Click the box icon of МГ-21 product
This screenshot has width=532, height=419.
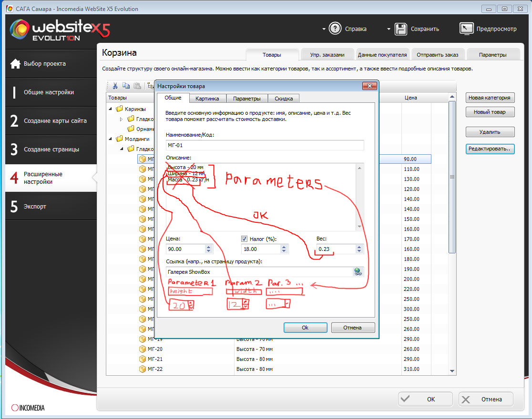tap(143, 359)
